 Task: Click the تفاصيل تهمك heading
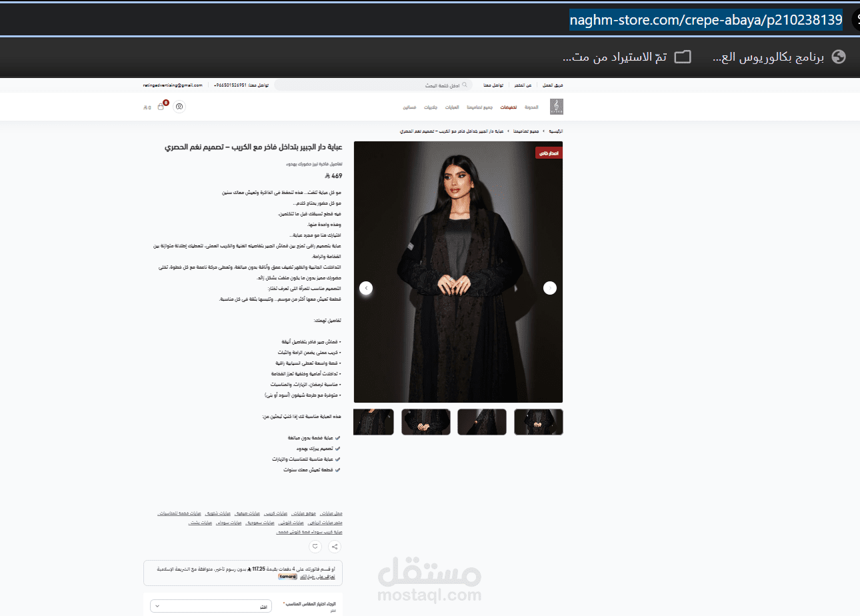[327, 320]
